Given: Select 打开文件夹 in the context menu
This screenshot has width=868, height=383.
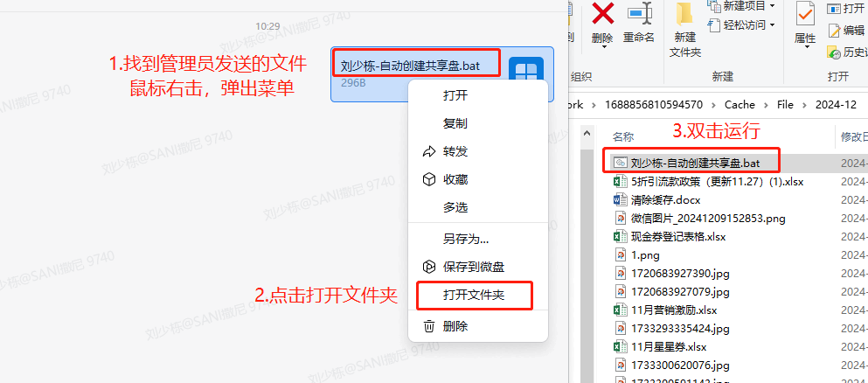Looking at the screenshot, I should pos(474,295).
